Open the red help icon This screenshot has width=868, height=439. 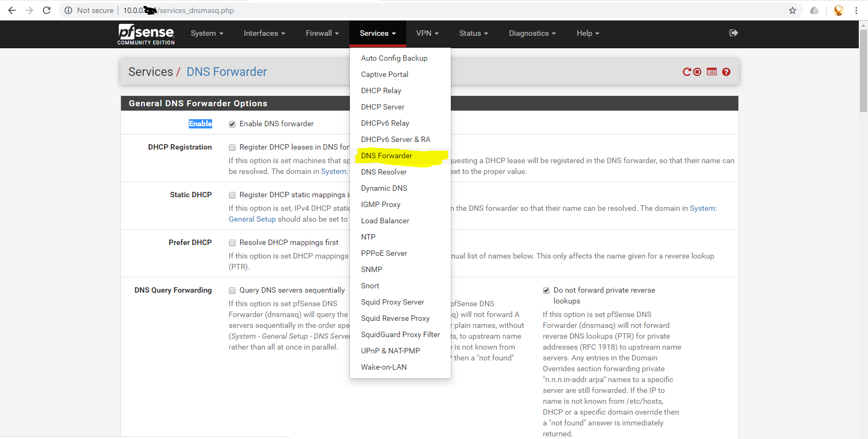pyautogui.click(x=726, y=72)
